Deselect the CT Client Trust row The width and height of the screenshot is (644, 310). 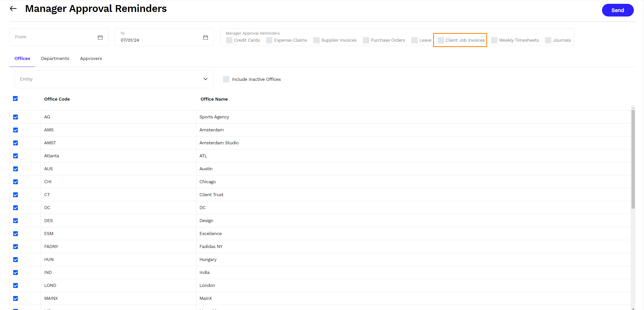[16, 195]
